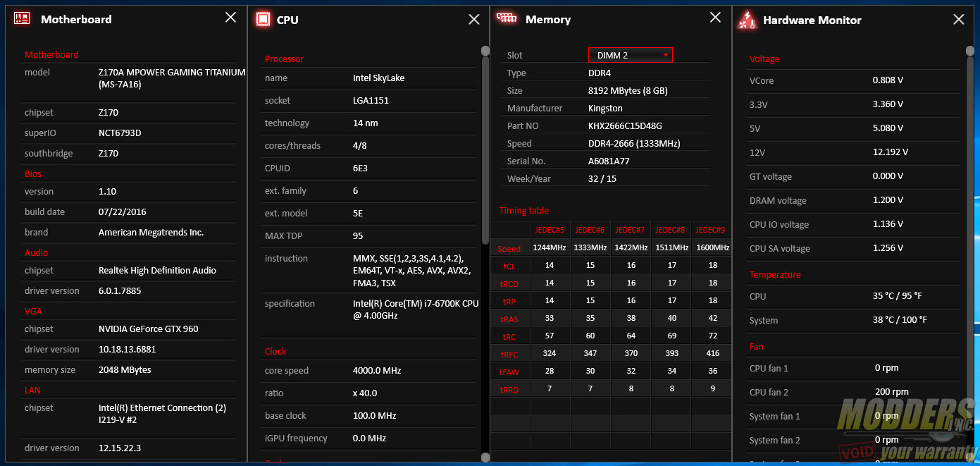980x466 pixels.
Task: Click the Motherboard panel title icon
Action: [x=22, y=19]
